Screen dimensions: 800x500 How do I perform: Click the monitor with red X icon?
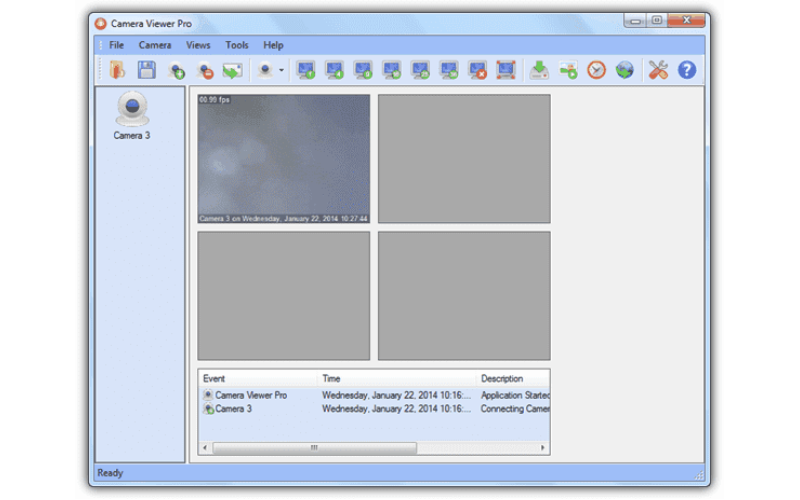pyautogui.click(x=478, y=70)
